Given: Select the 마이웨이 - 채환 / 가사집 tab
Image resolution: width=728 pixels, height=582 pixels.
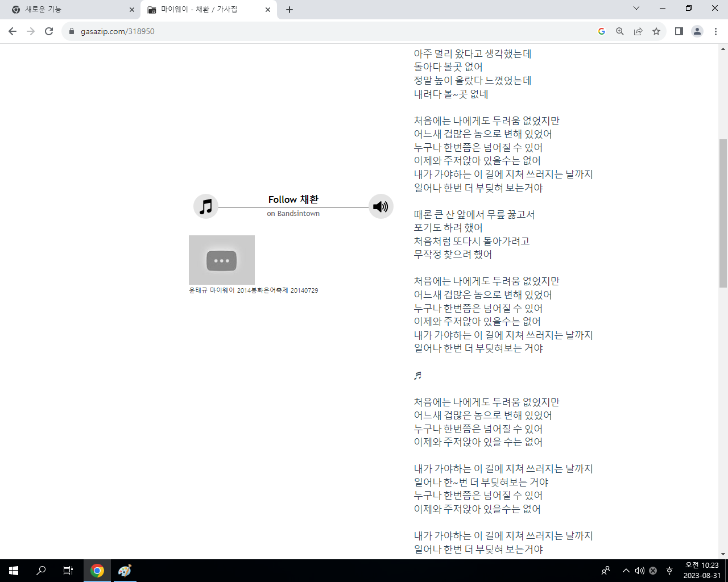Looking at the screenshot, I should click(208, 10).
